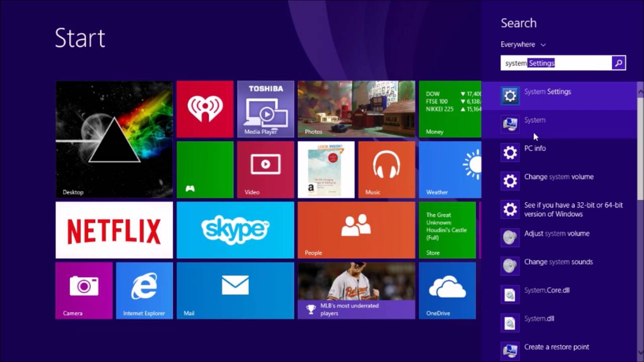Click into the search text field
The image size is (644, 362).
556,63
